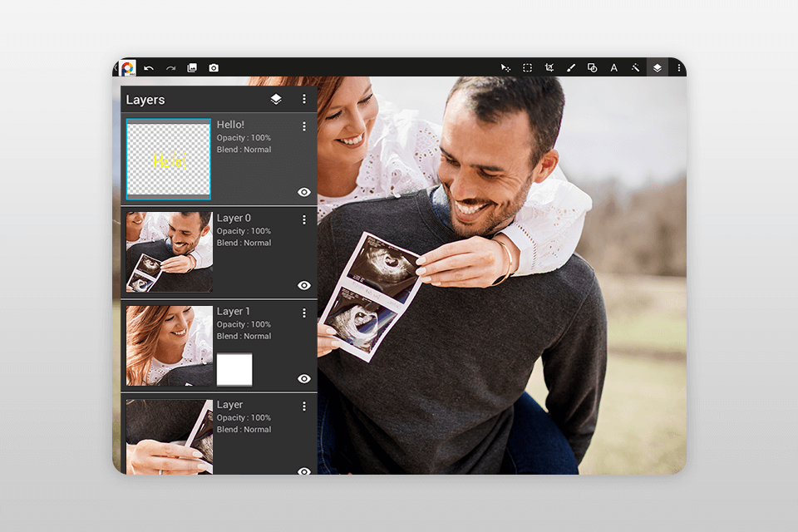Open the Hello! layer options menu

coord(304,126)
